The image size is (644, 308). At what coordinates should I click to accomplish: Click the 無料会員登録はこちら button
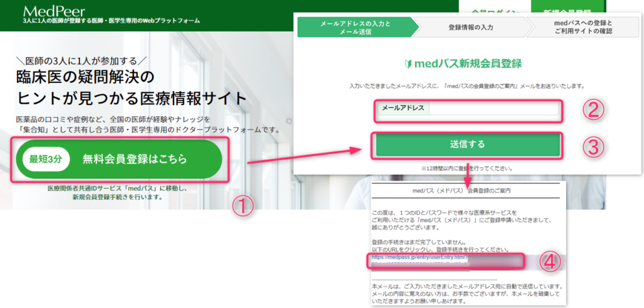point(119,159)
